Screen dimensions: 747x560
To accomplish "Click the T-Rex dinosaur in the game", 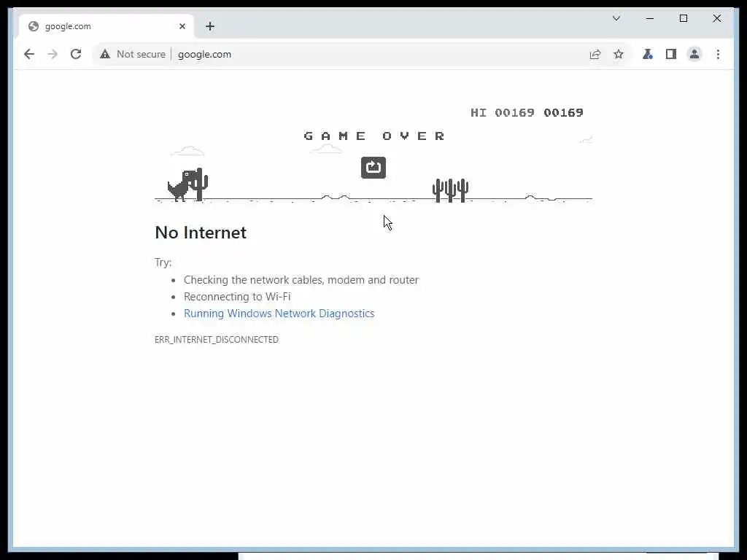I will (x=181, y=186).
